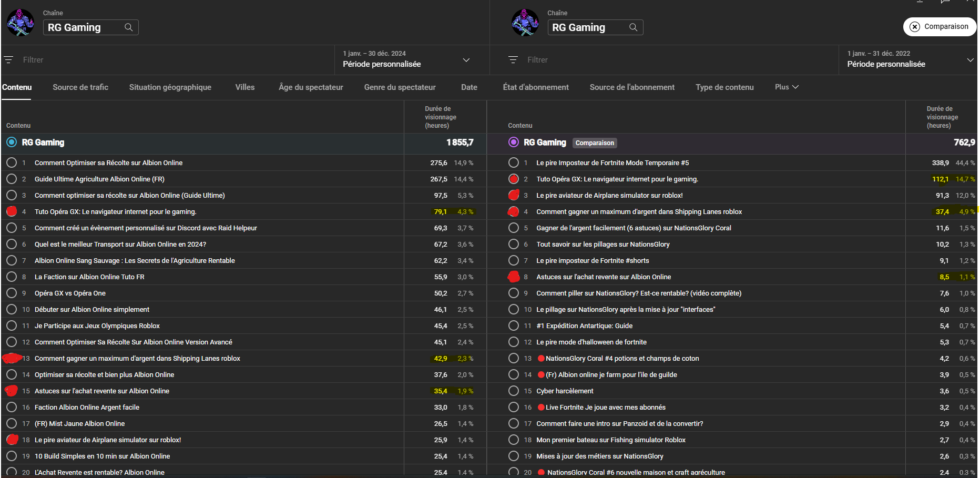Click the Comparaison close button
Image resolution: width=980 pixels, height=478 pixels.
pyautogui.click(x=940, y=27)
